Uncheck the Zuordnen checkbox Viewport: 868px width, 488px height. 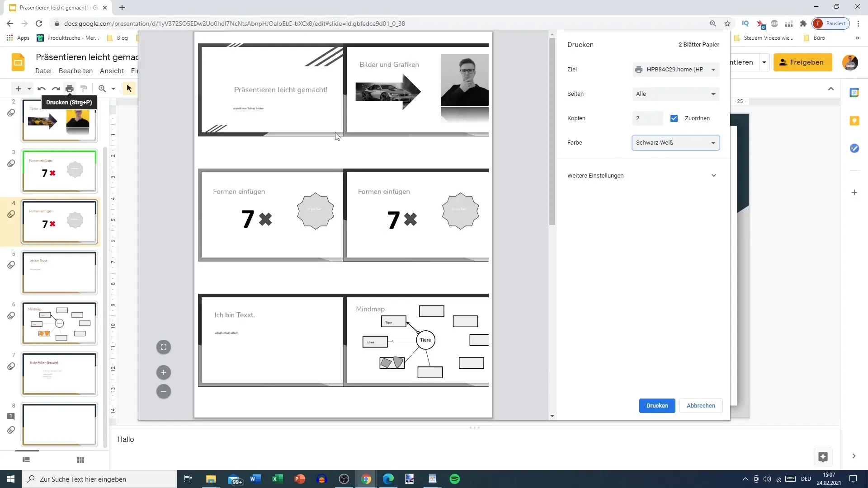[674, 118]
